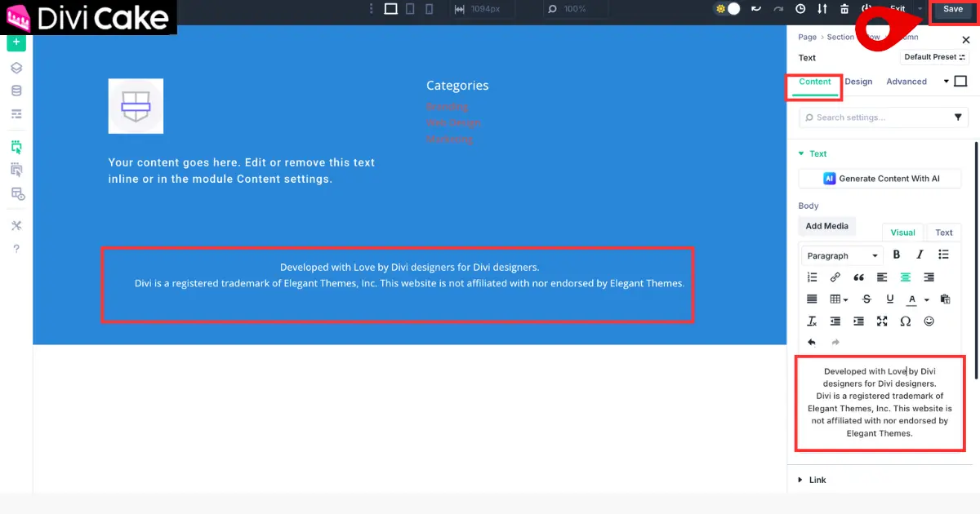Open the settings sliders icon in sidebar
Viewport: 980px width, 514px height.
point(16,113)
